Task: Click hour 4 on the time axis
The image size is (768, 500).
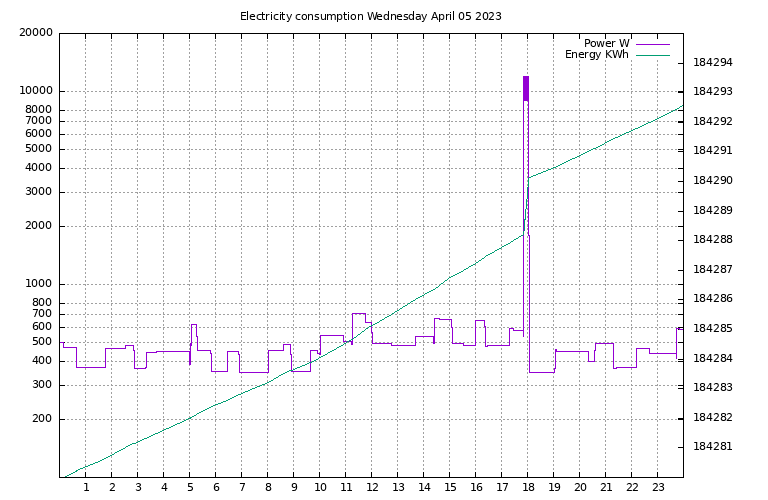Action: coord(164,487)
